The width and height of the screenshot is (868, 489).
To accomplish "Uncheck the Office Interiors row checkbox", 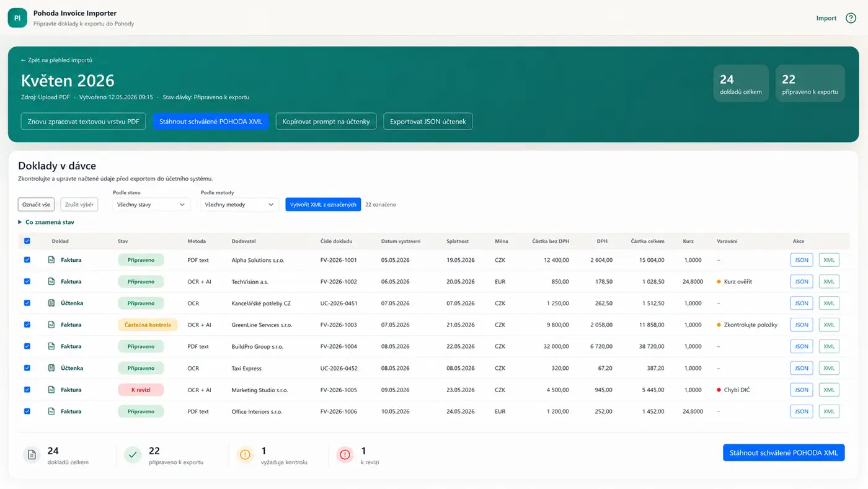I will click(x=27, y=411).
